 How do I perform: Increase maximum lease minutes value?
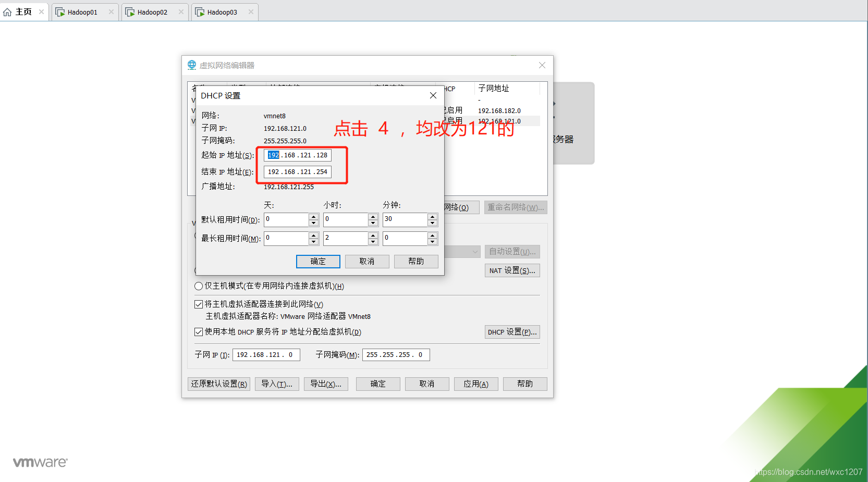pos(432,235)
